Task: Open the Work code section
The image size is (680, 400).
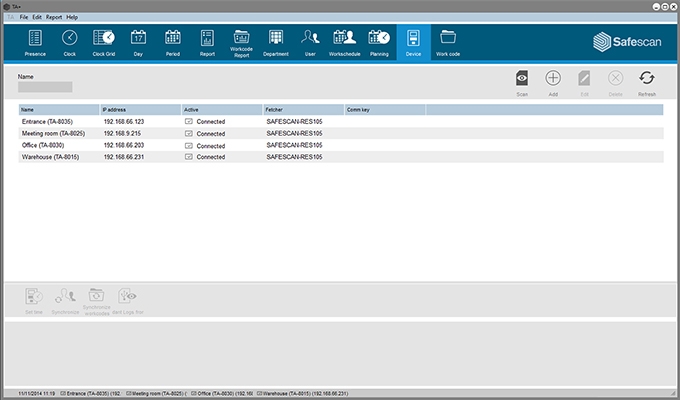Action: coord(447,42)
